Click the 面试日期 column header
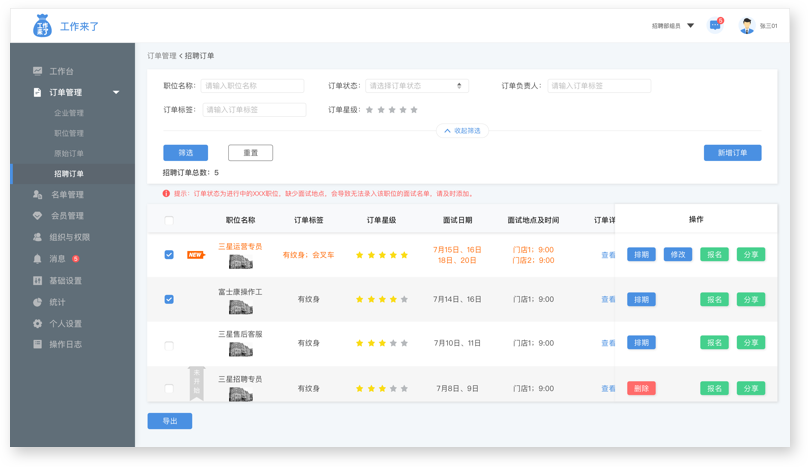Image resolution: width=808 pixels, height=467 pixels. pyautogui.click(x=458, y=220)
